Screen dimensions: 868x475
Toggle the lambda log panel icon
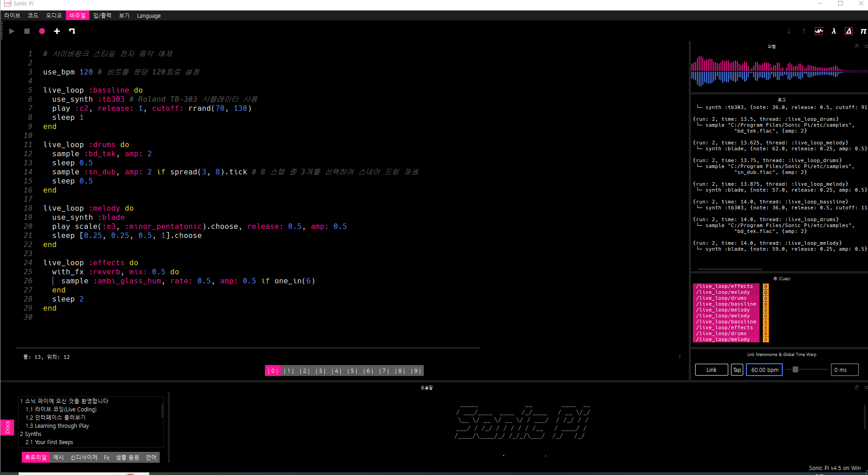pos(834,31)
